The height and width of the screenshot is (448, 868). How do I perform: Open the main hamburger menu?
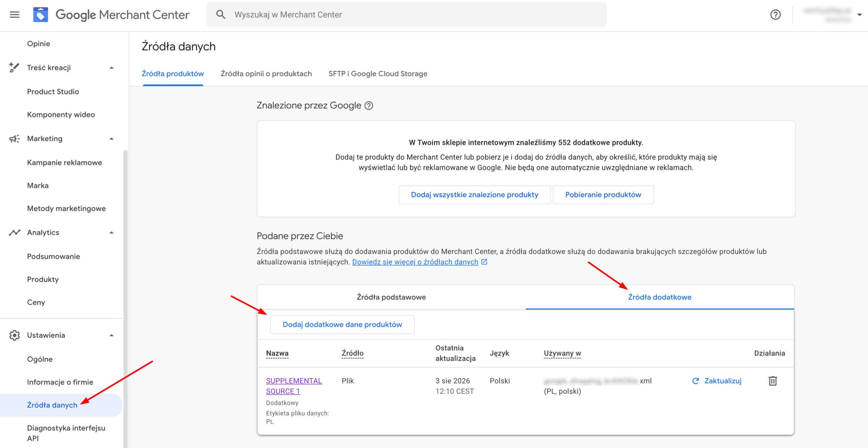(15, 15)
